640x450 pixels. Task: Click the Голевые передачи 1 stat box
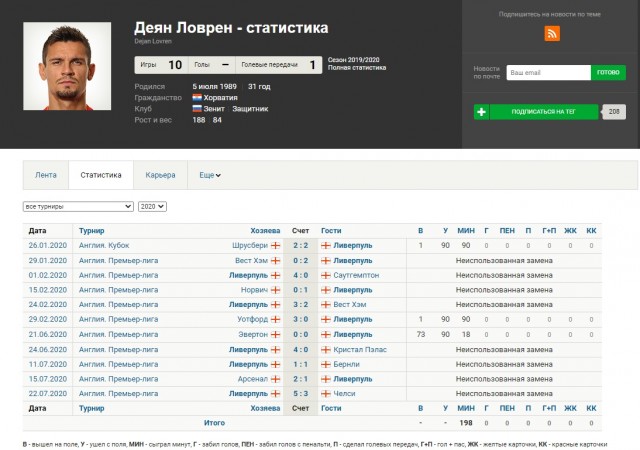[x=278, y=65]
